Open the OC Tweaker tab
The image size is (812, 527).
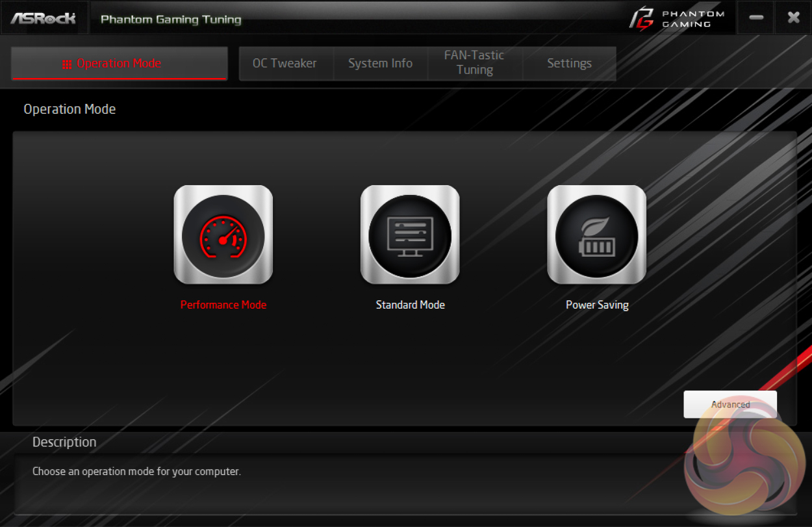[x=285, y=64]
